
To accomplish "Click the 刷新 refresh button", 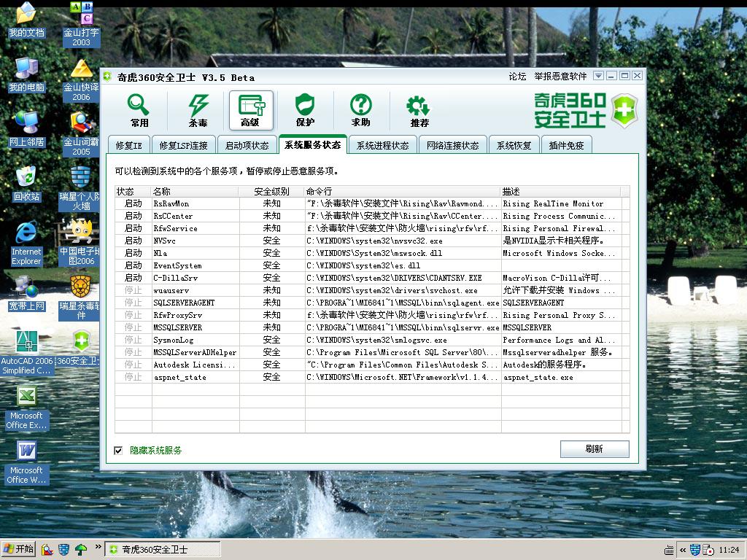I will [594, 449].
